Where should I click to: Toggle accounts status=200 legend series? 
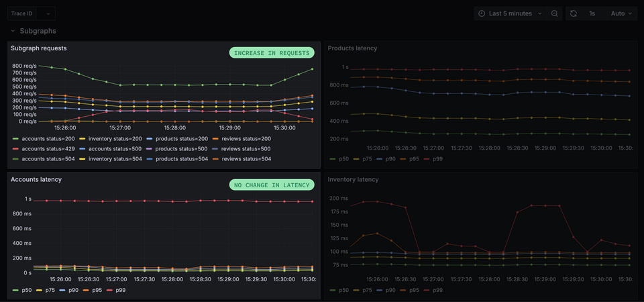[x=44, y=139]
